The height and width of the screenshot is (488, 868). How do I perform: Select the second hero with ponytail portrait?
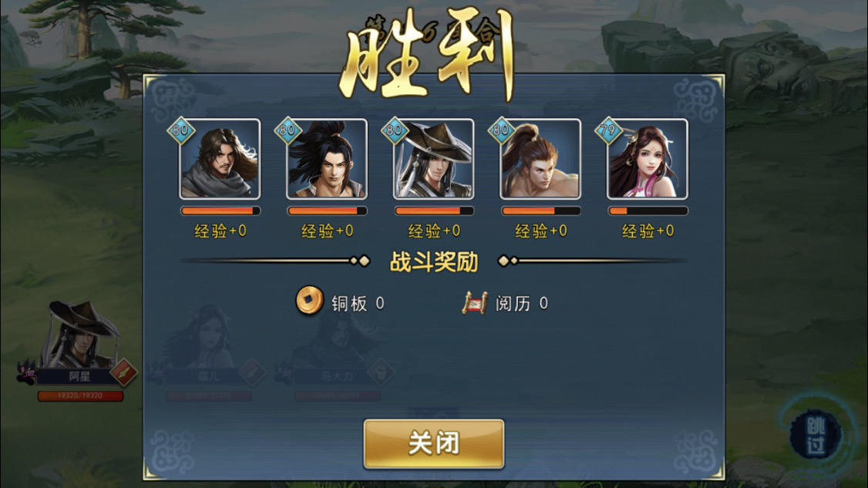click(327, 159)
